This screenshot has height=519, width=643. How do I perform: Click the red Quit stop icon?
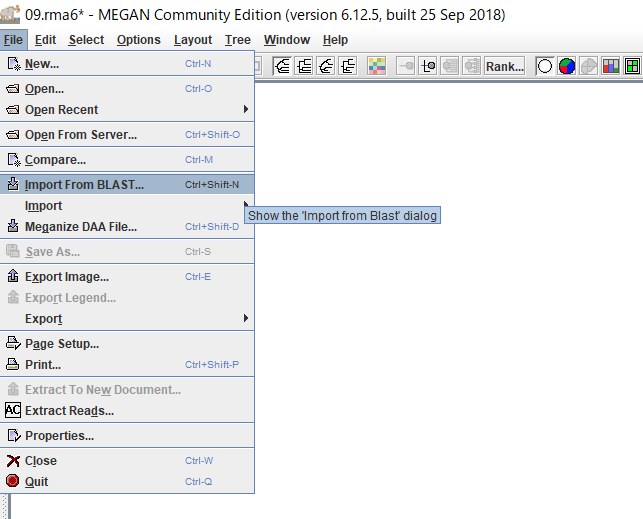pyautogui.click(x=13, y=480)
